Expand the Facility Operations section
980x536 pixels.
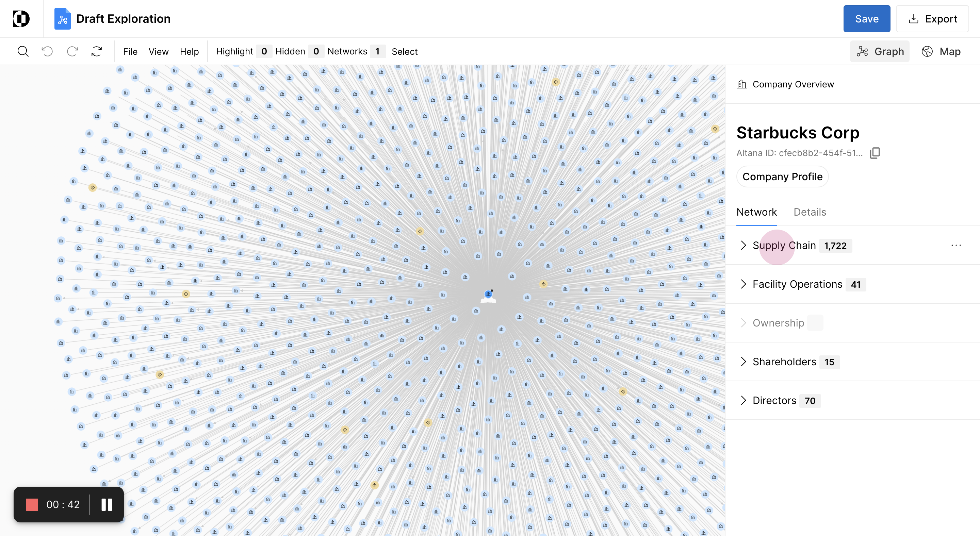click(744, 284)
